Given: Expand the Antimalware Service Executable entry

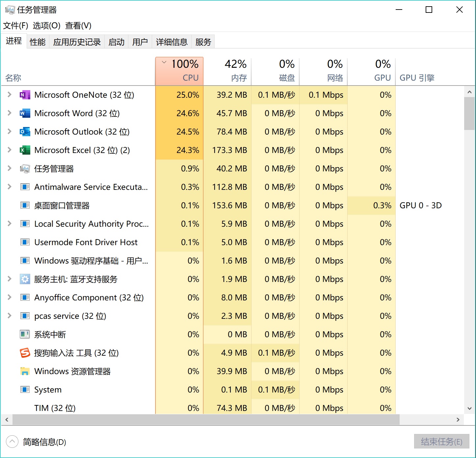Looking at the screenshot, I should tap(9, 187).
